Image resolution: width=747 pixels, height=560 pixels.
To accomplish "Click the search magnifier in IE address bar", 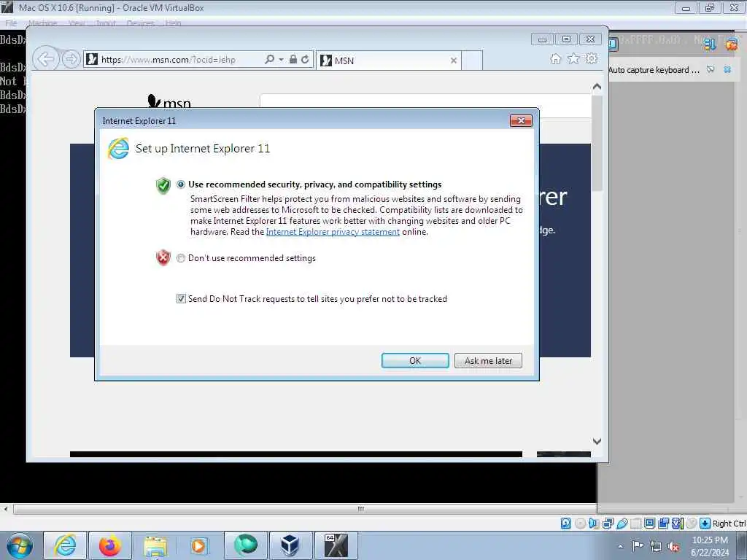I will pyautogui.click(x=269, y=60).
